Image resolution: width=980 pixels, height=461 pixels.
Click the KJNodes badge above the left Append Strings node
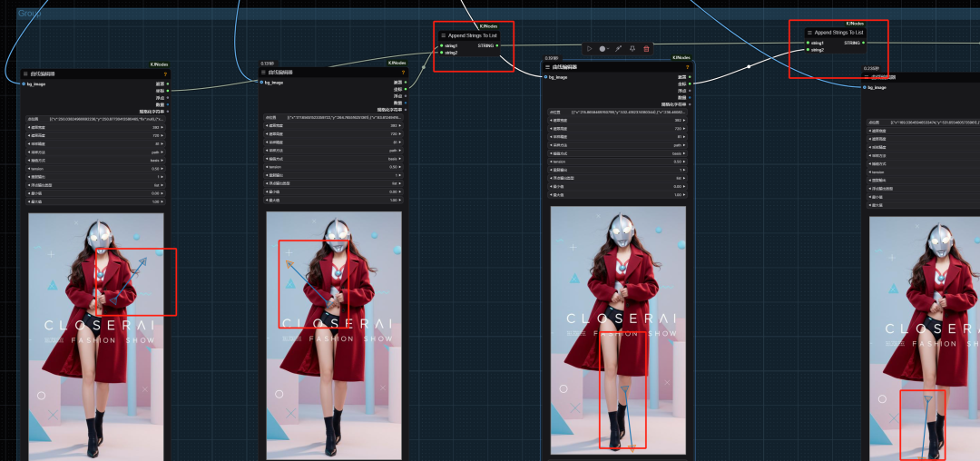pos(489,26)
